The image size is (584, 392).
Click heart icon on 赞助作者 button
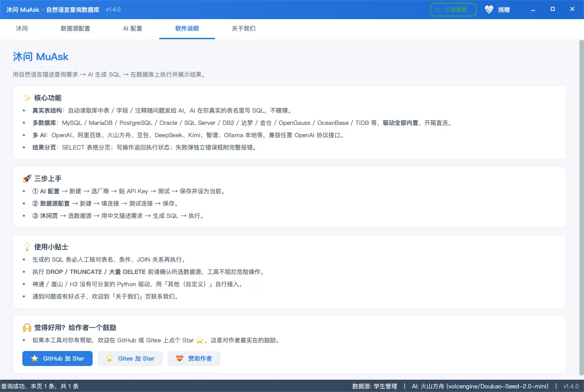180,358
